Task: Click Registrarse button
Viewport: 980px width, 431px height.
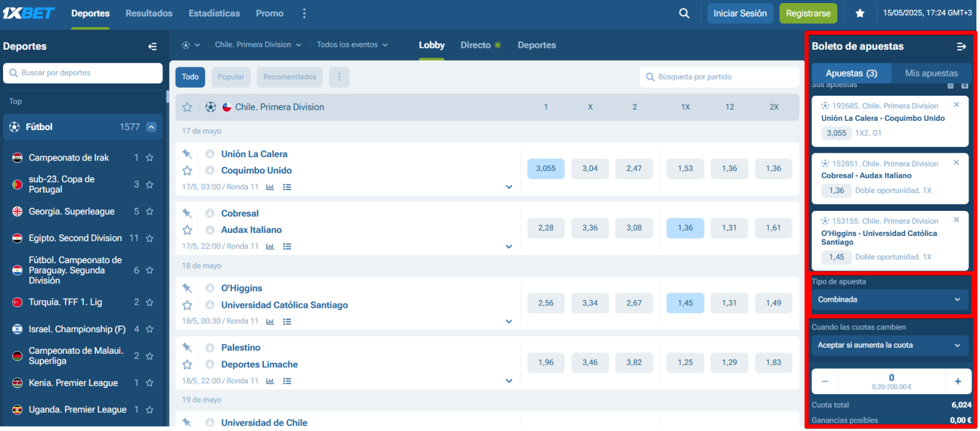Action: click(808, 13)
